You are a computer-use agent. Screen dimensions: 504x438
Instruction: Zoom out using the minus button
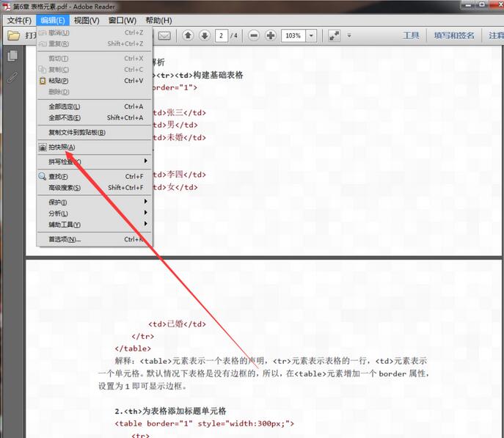[254, 35]
